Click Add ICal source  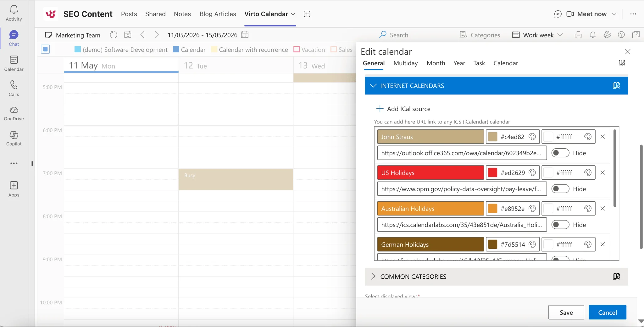pyautogui.click(x=403, y=109)
